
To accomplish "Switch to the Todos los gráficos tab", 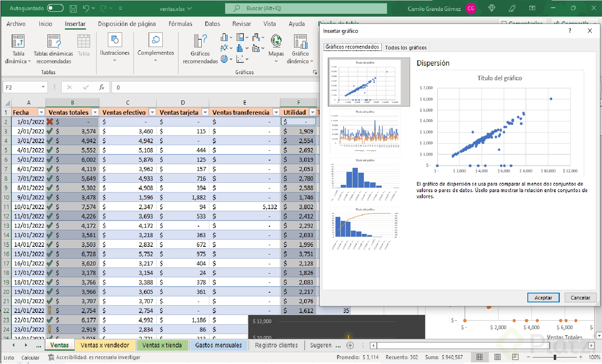I will [x=406, y=47].
